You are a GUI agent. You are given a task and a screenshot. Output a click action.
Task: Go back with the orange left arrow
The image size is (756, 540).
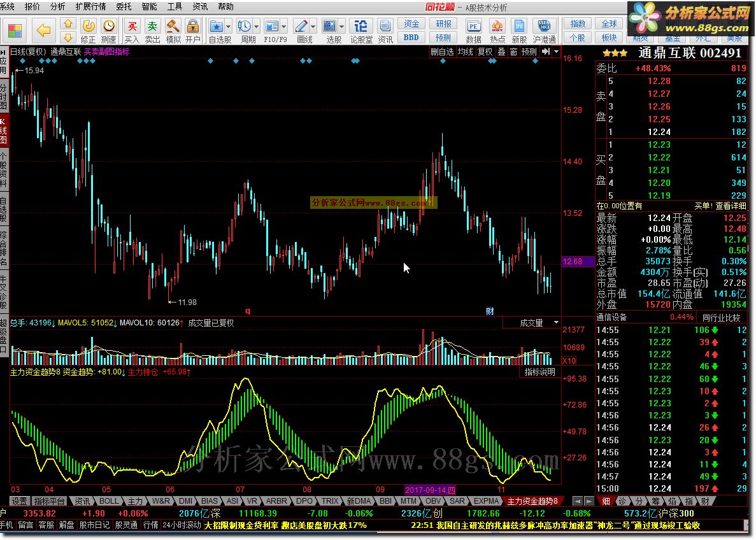click(43, 31)
